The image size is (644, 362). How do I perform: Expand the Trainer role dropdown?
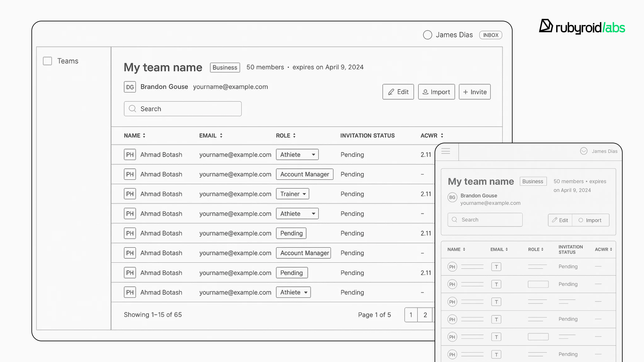[292, 194]
